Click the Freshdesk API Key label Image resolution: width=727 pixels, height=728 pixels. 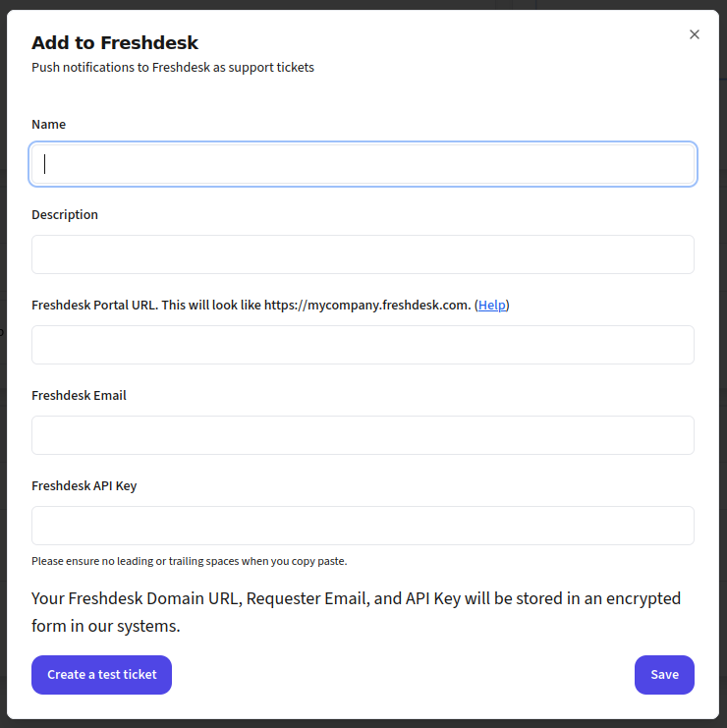coord(84,486)
